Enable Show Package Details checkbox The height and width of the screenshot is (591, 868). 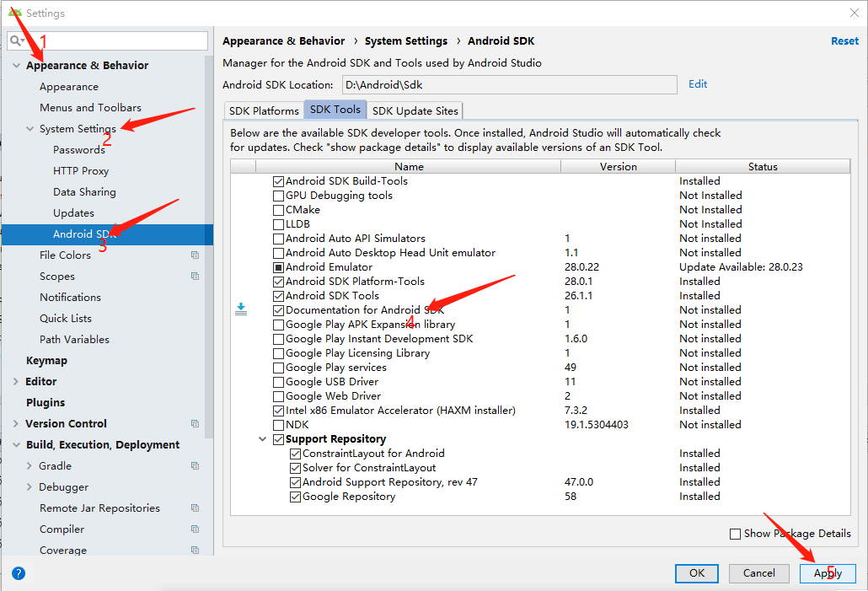[735, 534]
